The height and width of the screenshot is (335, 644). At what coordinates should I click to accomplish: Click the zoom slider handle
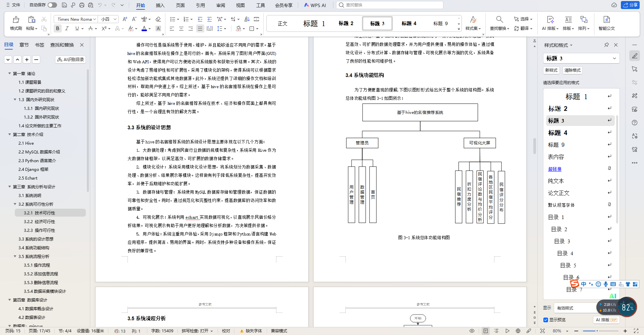[597, 331]
